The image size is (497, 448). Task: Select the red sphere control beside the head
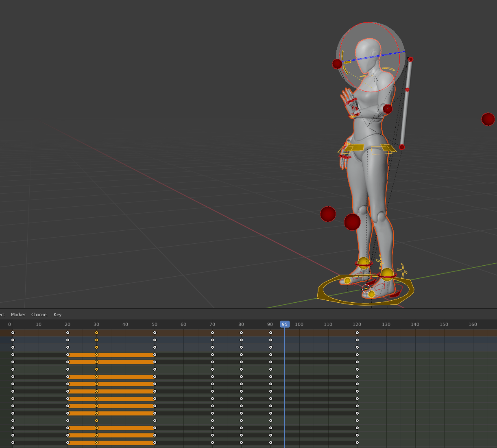tap(337, 64)
